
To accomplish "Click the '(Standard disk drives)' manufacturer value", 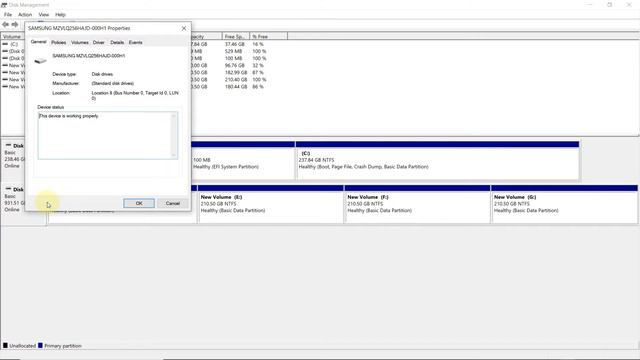I will pyautogui.click(x=113, y=83).
